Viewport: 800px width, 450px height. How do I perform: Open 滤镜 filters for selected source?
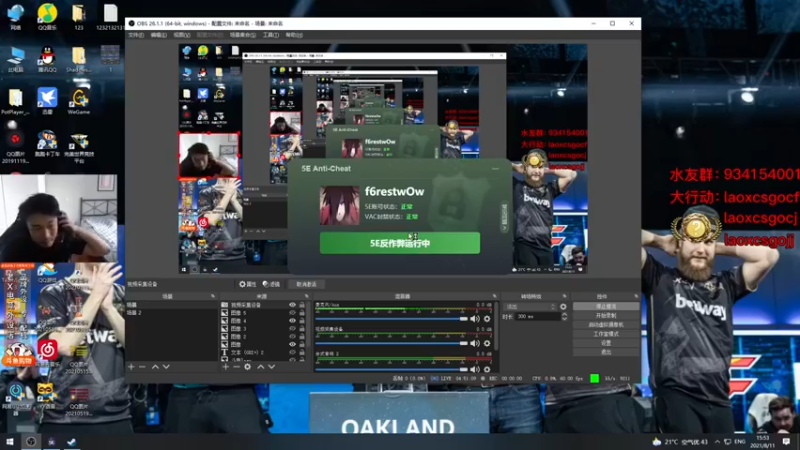(x=271, y=284)
